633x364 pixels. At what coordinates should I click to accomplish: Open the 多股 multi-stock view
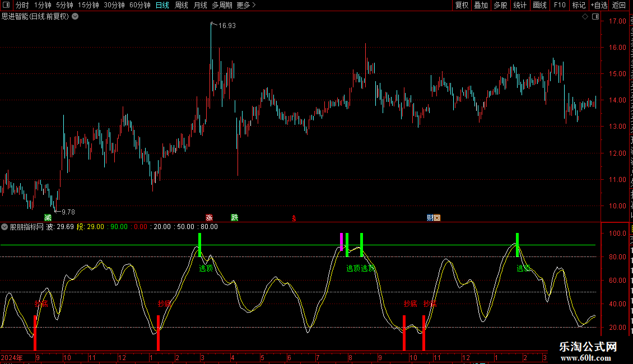(x=500, y=5)
